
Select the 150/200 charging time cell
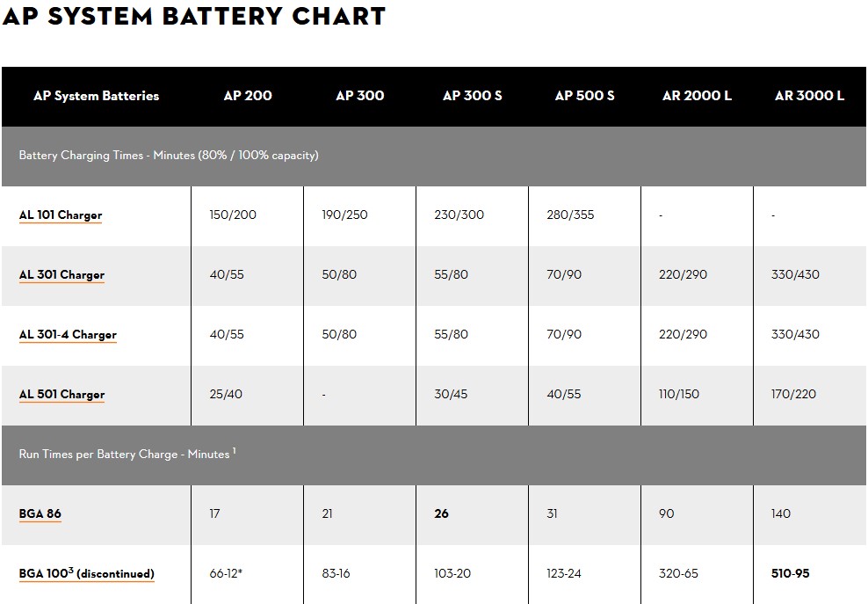point(233,215)
